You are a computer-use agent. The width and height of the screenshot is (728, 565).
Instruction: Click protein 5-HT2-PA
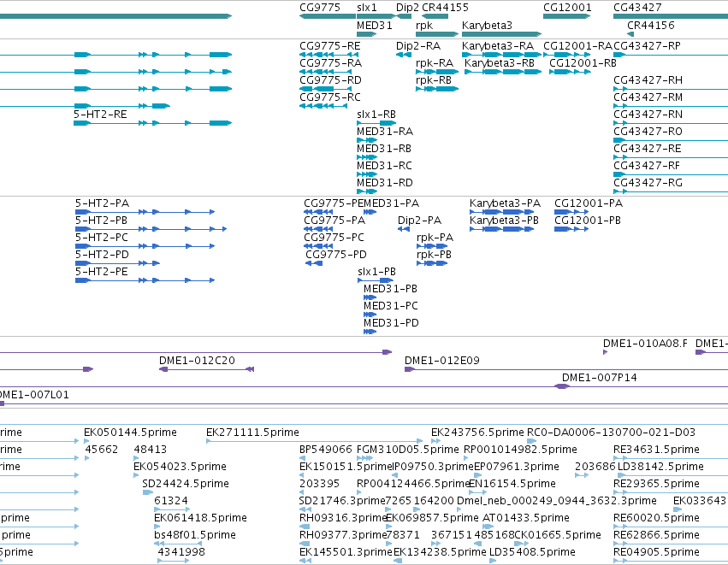tap(102, 203)
